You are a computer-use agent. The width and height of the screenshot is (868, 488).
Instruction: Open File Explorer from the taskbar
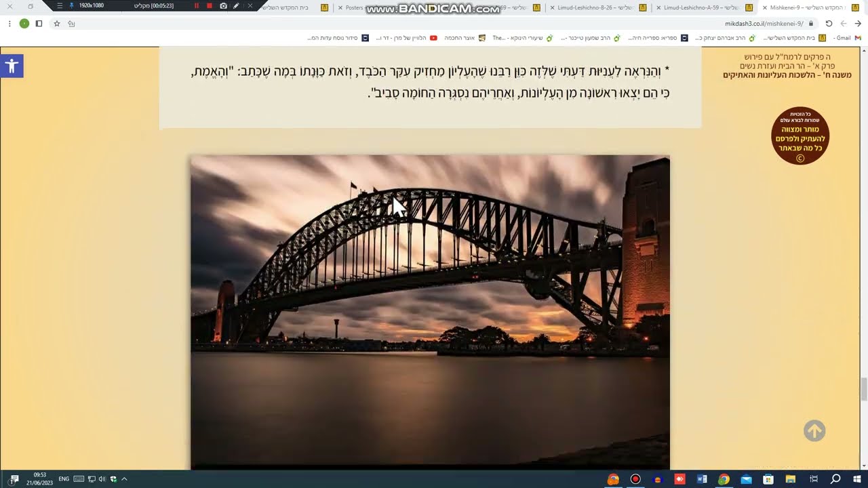[x=791, y=479]
